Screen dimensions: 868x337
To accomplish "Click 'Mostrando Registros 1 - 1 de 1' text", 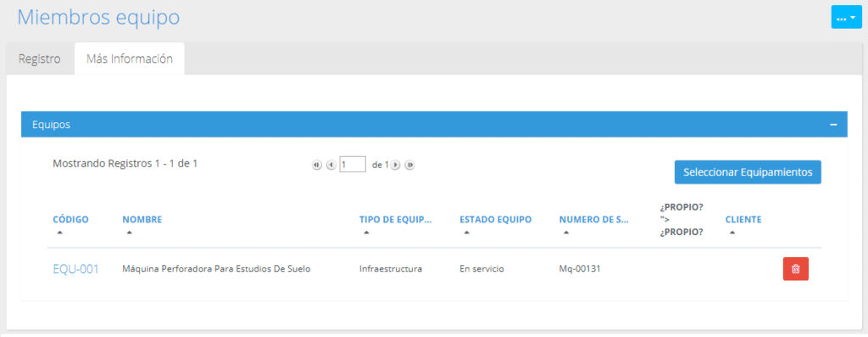I will pyautogui.click(x=125, y=164).
